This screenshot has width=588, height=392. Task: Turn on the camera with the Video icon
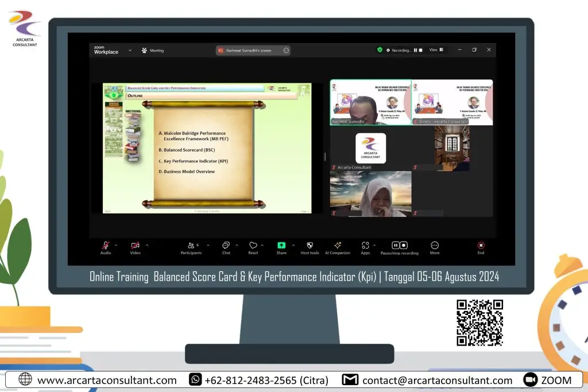tap(135, 245)
